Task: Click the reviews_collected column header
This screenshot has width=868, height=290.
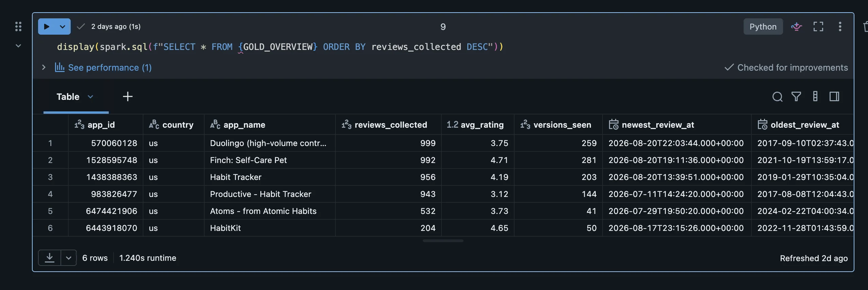Action: click(x=388, y=125)
